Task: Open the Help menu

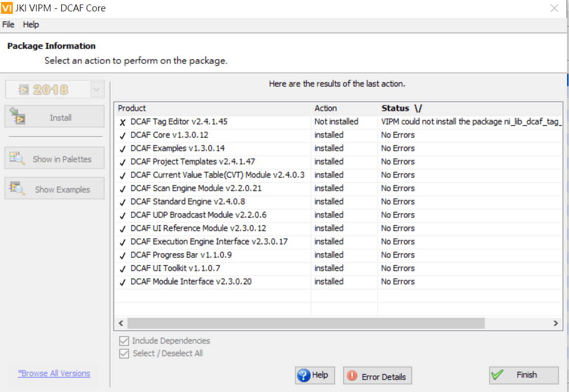Action: point(31,24)
